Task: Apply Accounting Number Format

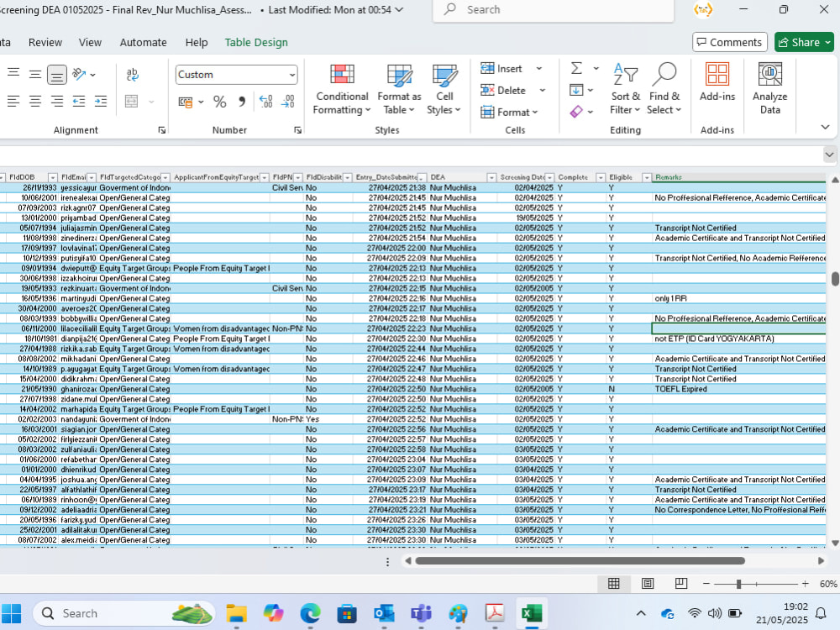Action: [186, 102]
